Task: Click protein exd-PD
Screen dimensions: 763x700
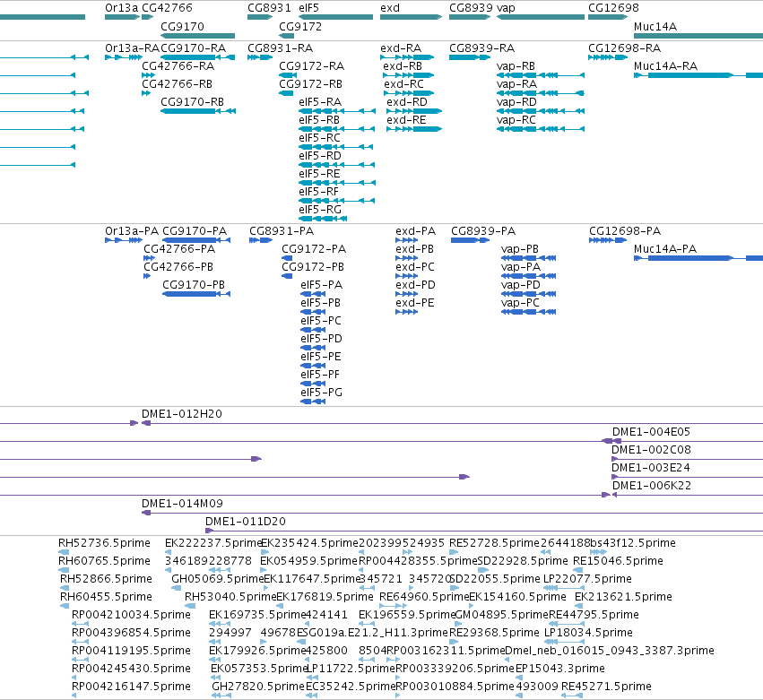Action: click(407, 294)
